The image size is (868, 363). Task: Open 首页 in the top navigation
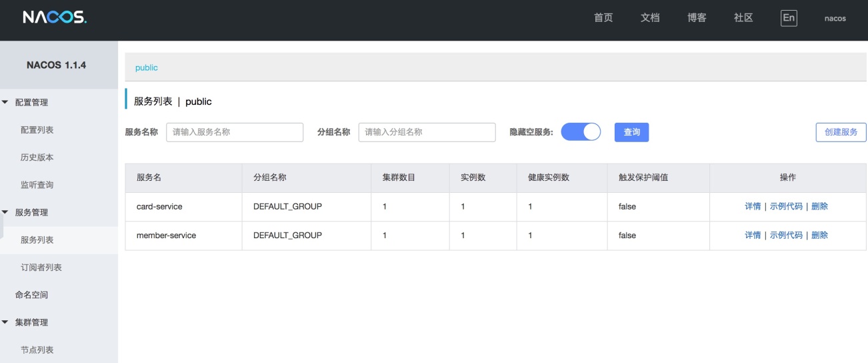[x=603, y=18]
